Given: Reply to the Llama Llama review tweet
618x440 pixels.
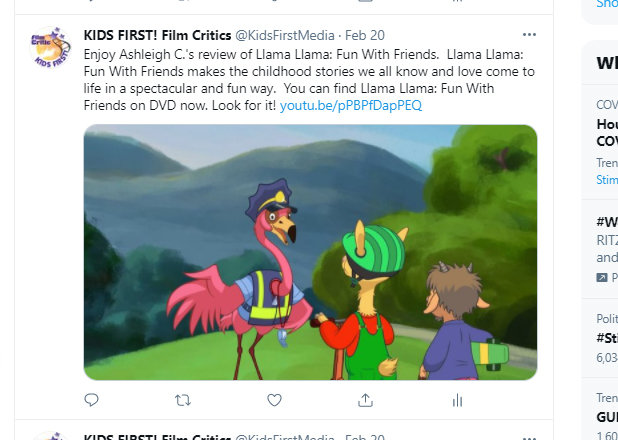Looking at the screenshot, I should tap(91, 400).
